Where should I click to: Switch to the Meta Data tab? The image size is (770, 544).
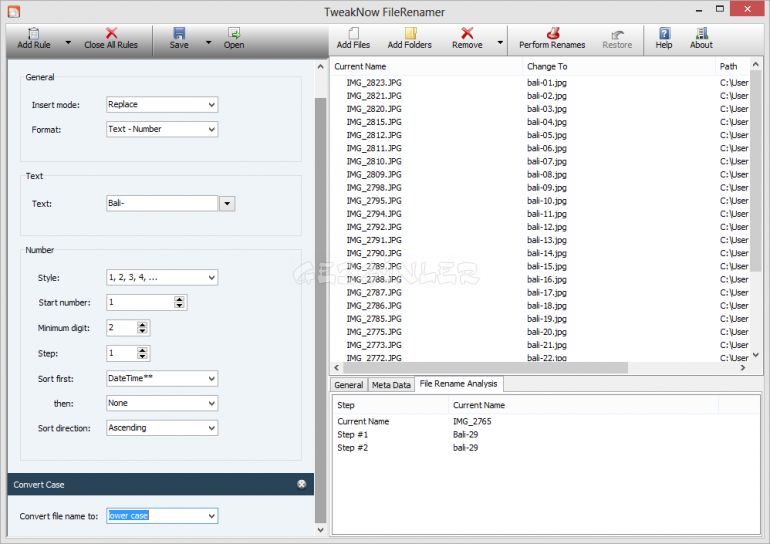pos(391,385)
